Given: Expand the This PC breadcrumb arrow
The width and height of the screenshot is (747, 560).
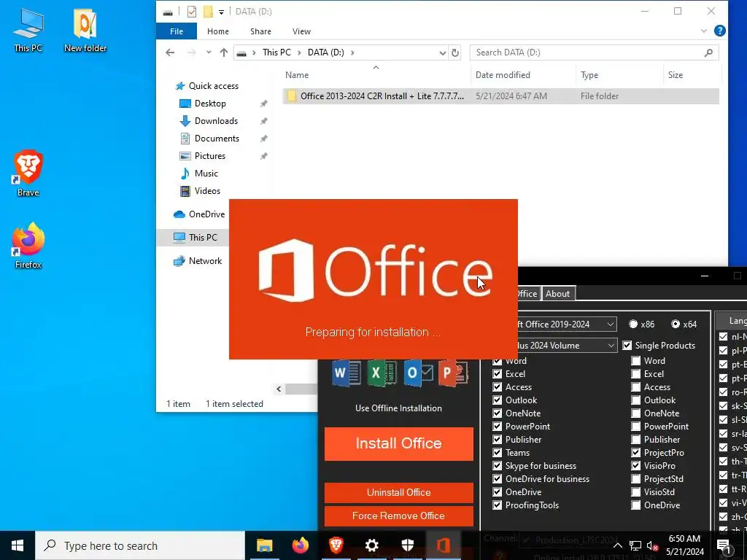Looking at the screenshot, I should click(300, 52).
